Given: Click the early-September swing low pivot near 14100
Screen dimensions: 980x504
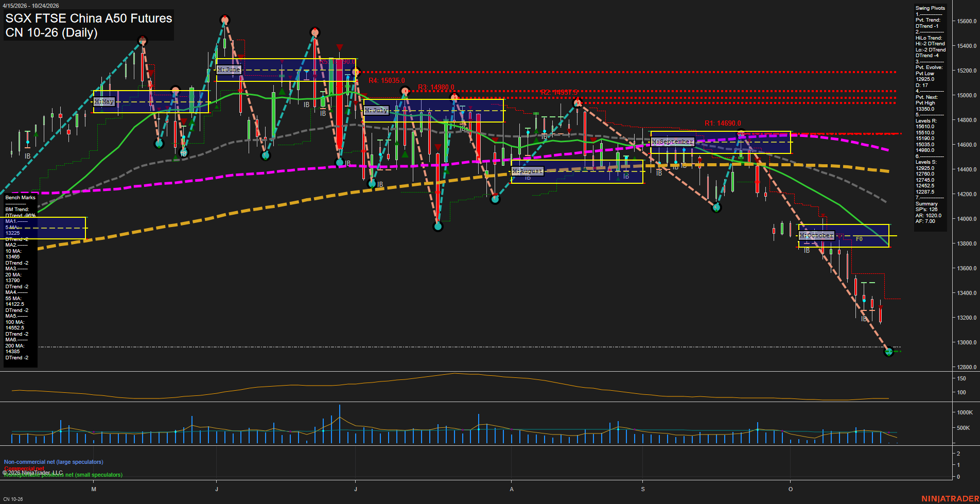Looking at the screenshot, I should click(x=716, y=207).
